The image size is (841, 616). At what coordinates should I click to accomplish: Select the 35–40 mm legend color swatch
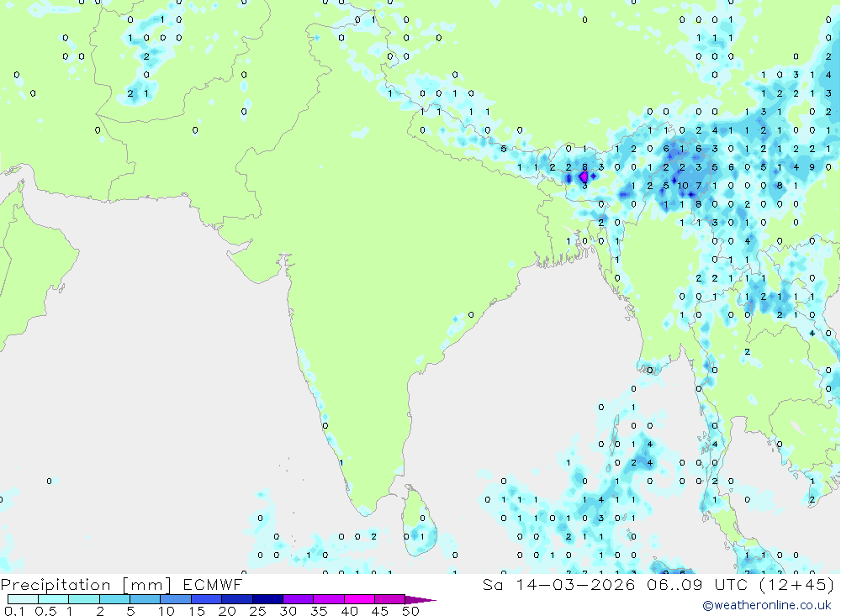point(328,599)
